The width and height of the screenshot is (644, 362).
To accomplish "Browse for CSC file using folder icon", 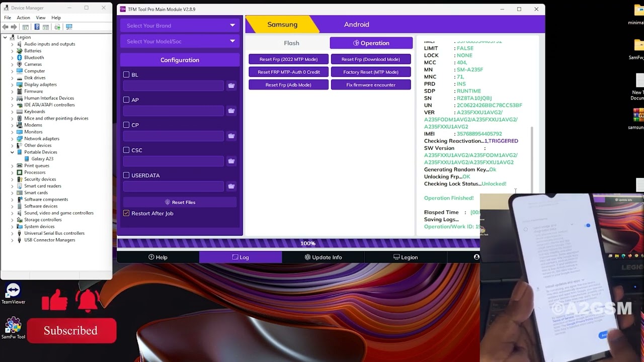I will point(231,161).
